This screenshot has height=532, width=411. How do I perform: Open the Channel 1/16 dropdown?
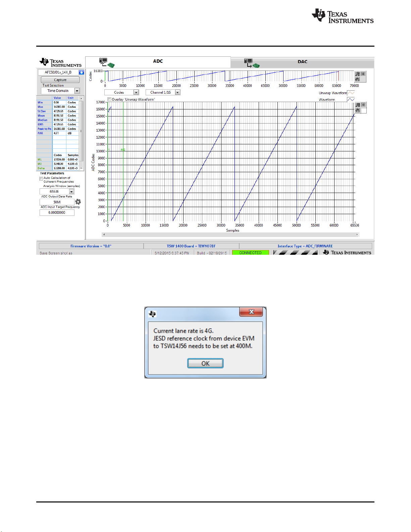[178, 92]
